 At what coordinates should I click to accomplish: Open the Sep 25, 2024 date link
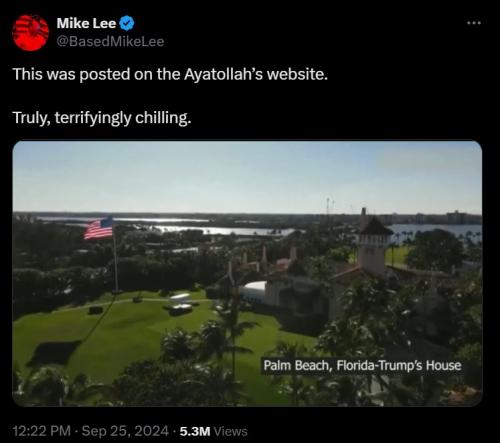125,431
